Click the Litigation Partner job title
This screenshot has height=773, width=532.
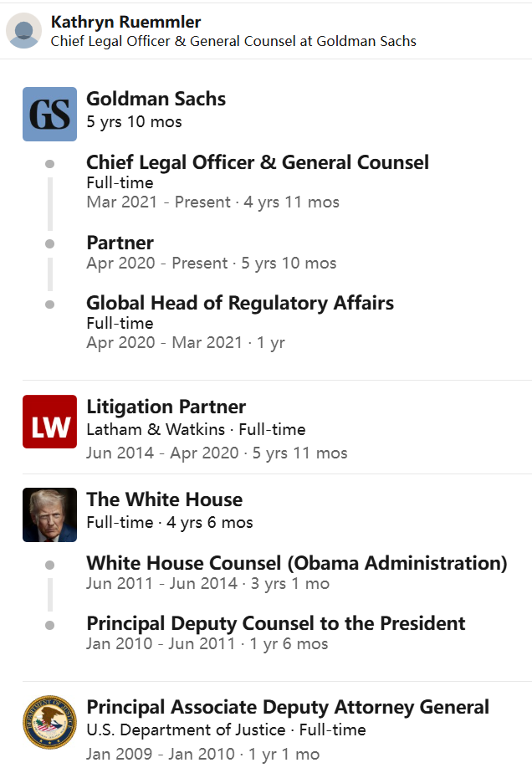pyautogui.click(x=166, y=407)
